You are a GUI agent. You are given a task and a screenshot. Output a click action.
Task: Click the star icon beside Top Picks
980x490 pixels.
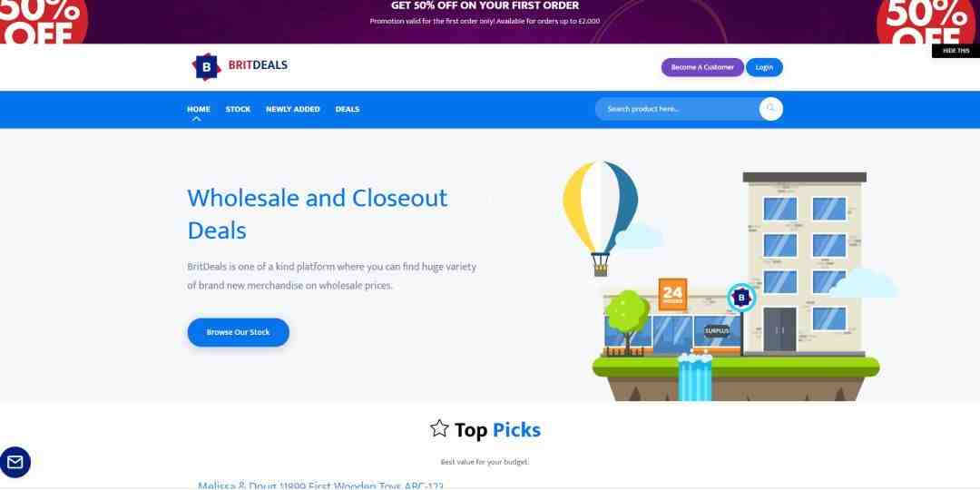[x=439, y=428]
